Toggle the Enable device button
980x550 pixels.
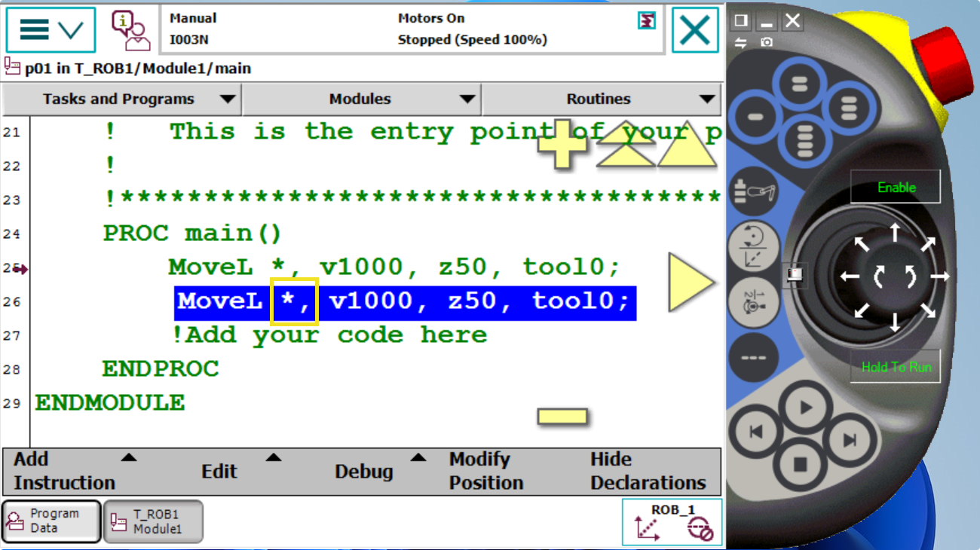[896, 187]
